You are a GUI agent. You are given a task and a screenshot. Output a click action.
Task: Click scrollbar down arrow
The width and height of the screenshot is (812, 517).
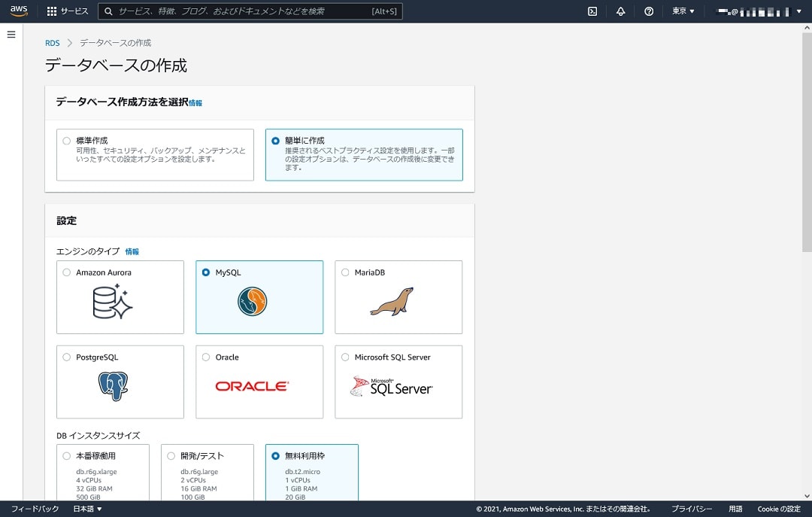[807, 496]
